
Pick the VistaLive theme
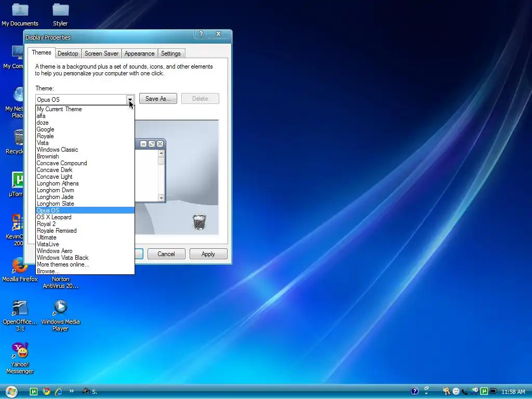coord(85,244)
